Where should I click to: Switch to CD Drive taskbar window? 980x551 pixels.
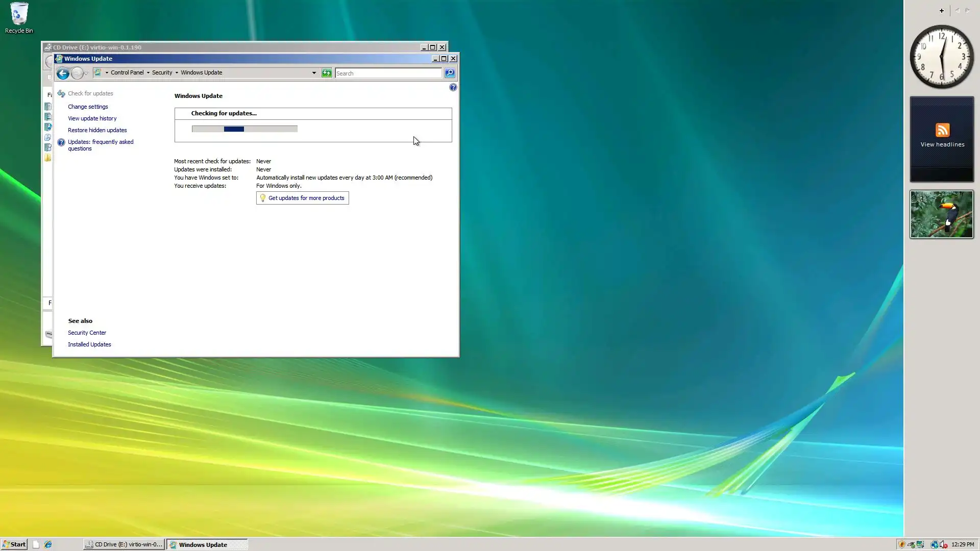tap(124, 544)
